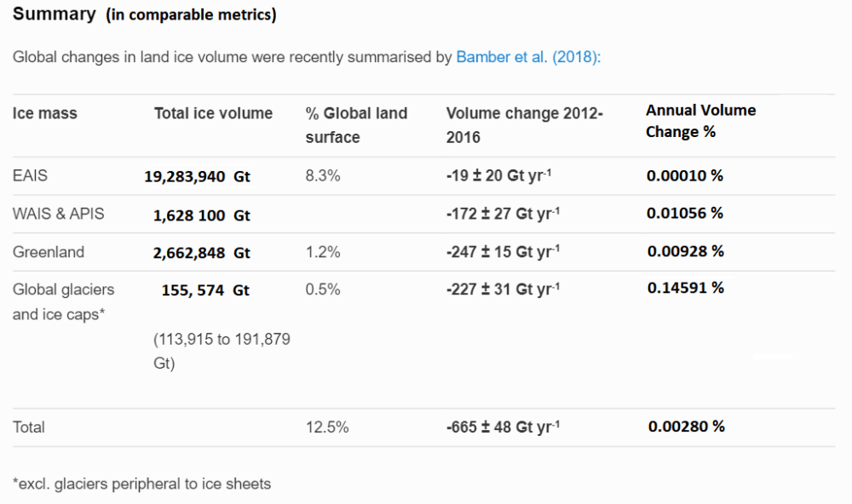
Task: Select the 'Ice mass' column header
Action: coord(44,113)
